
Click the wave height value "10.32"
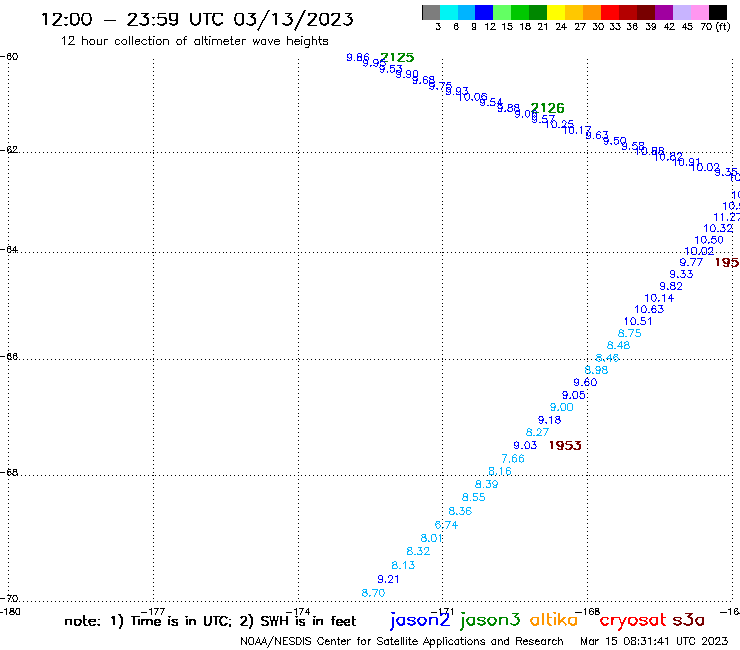718,228
